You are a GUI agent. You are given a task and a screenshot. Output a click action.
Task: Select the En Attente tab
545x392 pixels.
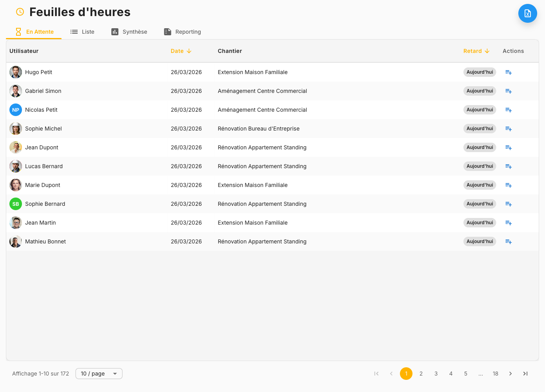[34, 32]
